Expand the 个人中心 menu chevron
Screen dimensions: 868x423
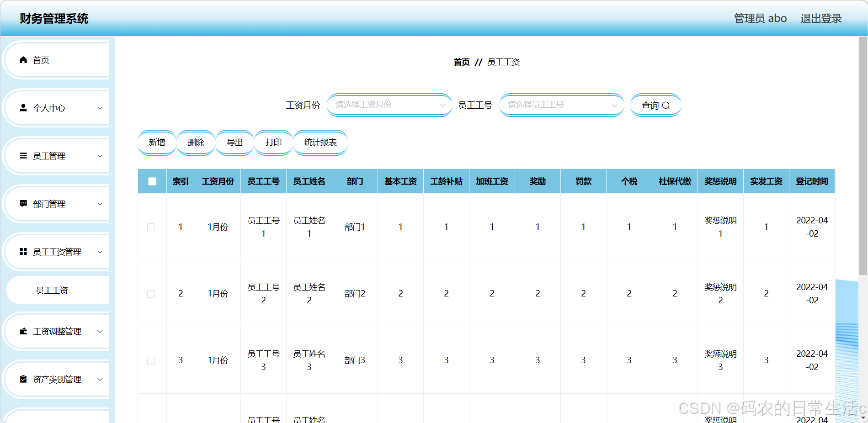[x=100, y=108]
